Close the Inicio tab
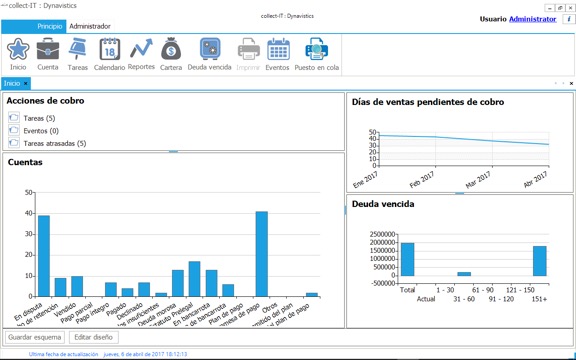The width and height of the screenshot is (576, 360). [x=26, y=83]
